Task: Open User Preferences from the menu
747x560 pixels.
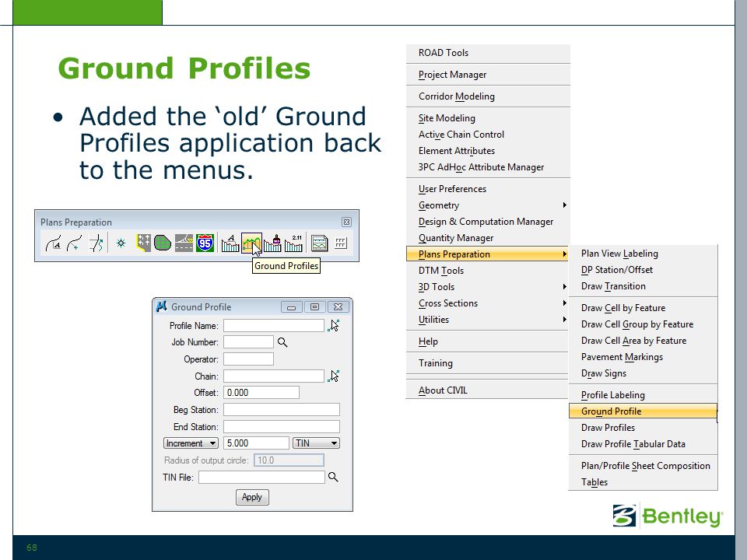Action: coord(488,189)
